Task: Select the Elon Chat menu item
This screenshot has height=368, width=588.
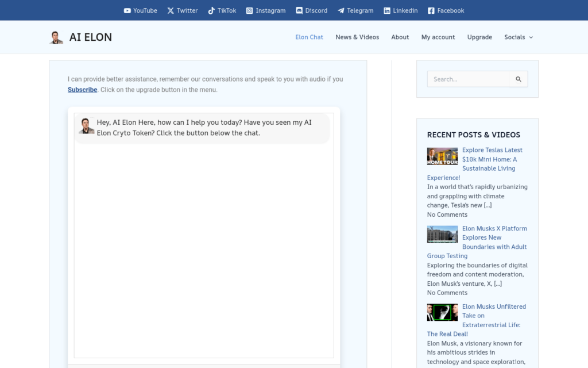Action: pos(309,37)
